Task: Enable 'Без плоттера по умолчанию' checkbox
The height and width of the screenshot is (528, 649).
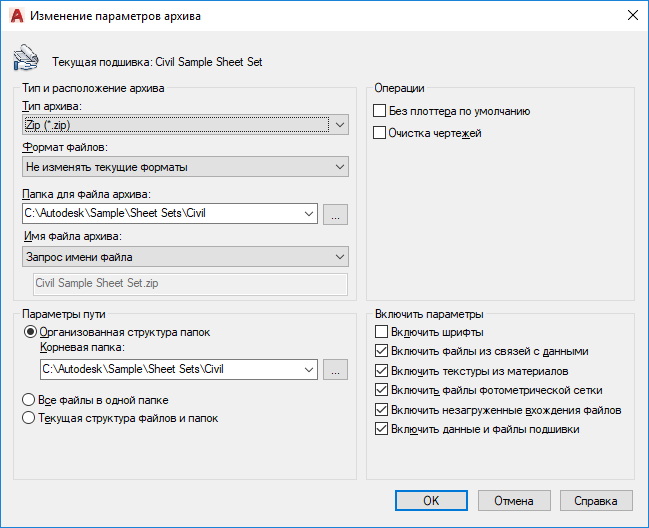Action: 380,111
